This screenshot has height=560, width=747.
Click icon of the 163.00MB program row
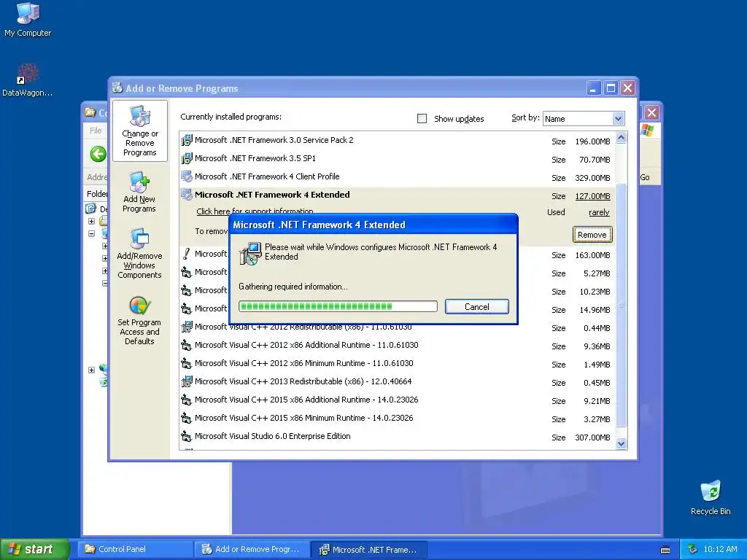coord(187,254)
